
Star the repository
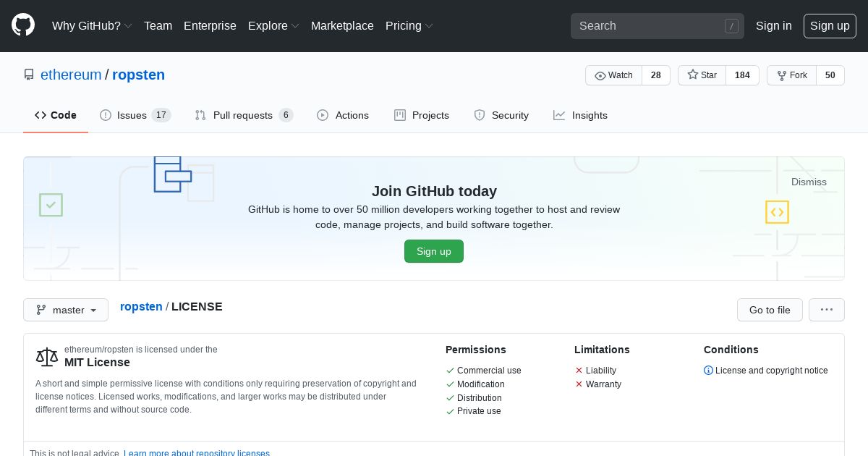(x=702, y=75)
